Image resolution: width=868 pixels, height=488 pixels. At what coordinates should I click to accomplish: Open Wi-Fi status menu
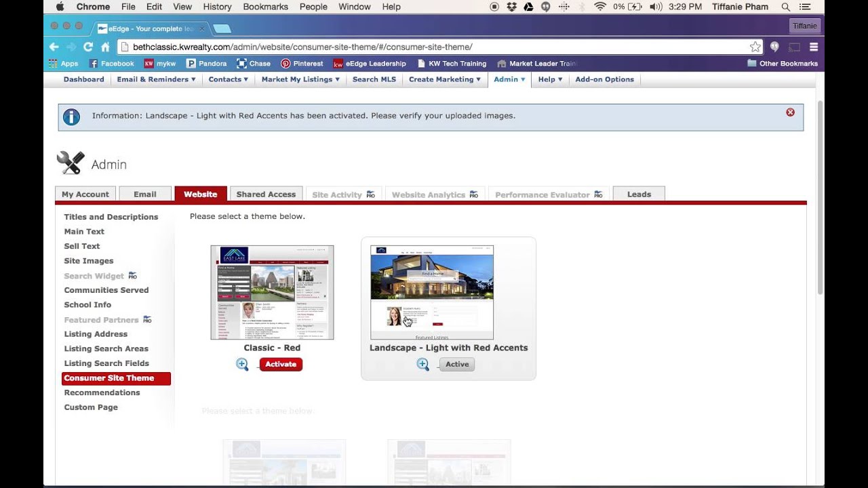(599, 7)
